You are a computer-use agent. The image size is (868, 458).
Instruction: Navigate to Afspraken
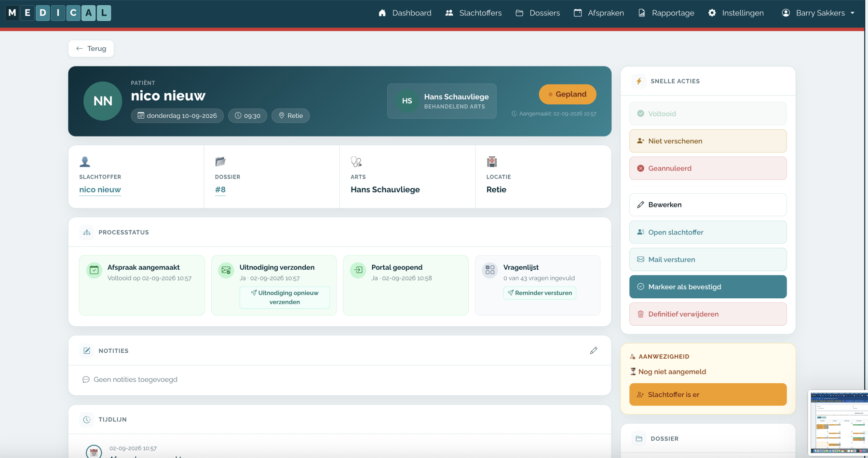(x=599, y=13)
